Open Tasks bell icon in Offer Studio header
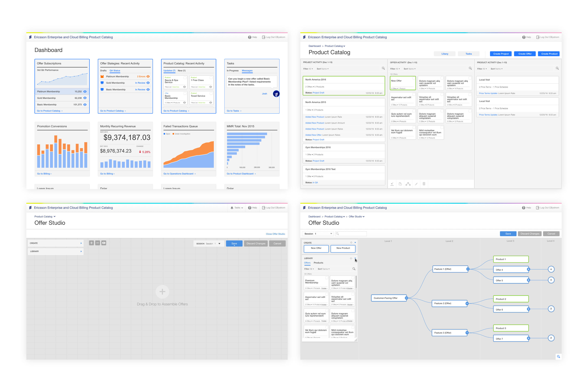Viewport: 588px width, 392px height. [232, 208]
